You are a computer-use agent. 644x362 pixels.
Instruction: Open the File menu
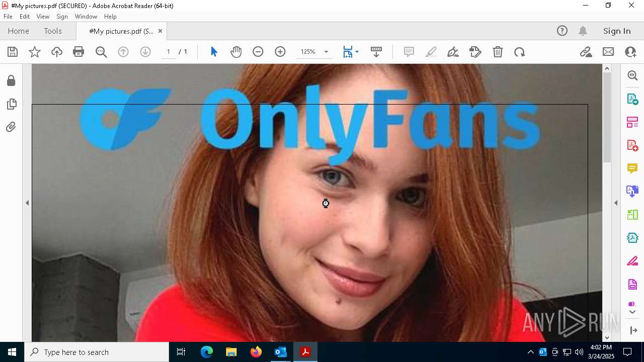(x=8, y=17)
